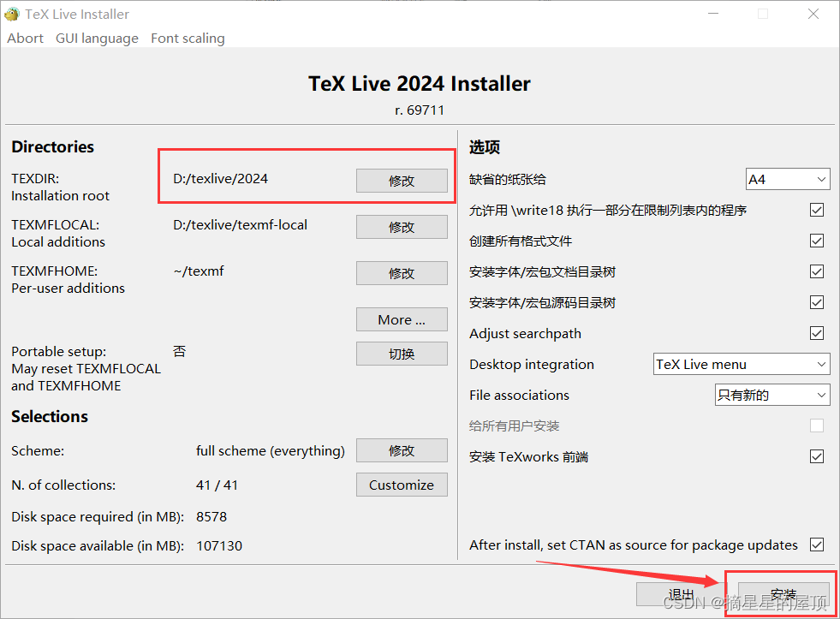Image resolution: width=840 pixels, height=619 pixels.
Task: Close the TeX Live Installer window
Action: tap(813, 14)
